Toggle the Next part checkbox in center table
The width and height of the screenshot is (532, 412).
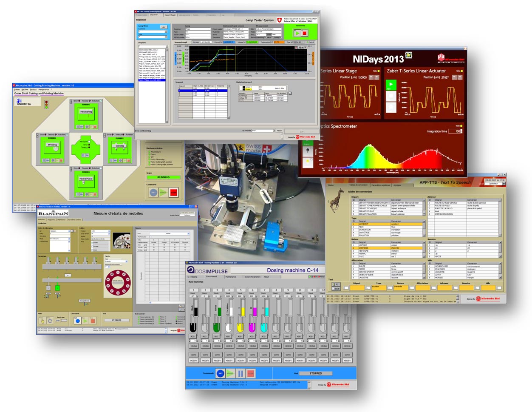(89, 142)
